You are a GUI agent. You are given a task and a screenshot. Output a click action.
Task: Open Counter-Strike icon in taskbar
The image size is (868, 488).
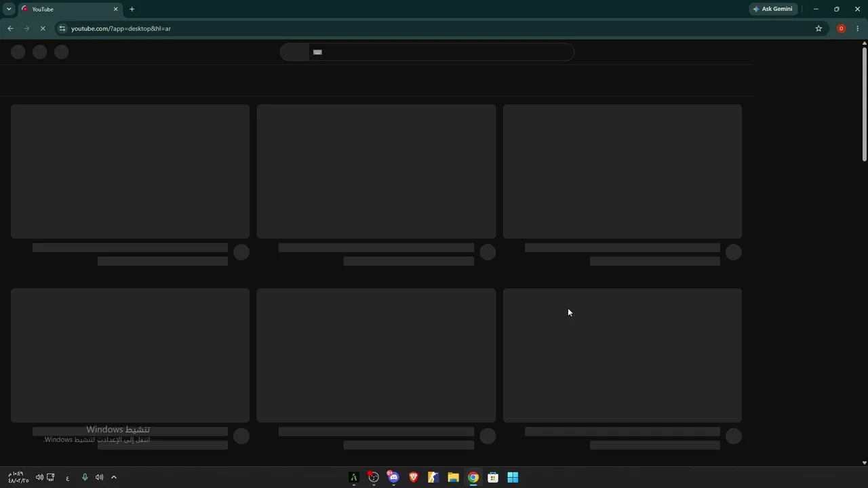(433, 477)
